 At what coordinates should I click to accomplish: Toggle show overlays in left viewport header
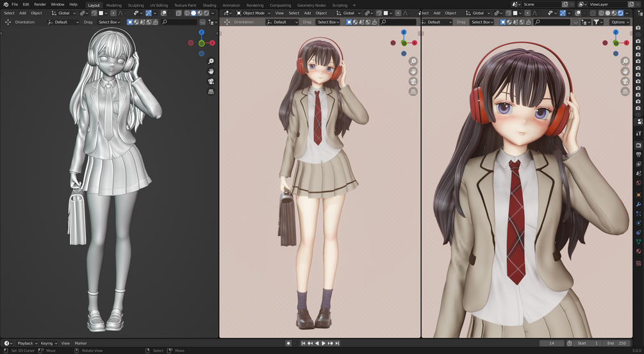(x=163, y=13)
